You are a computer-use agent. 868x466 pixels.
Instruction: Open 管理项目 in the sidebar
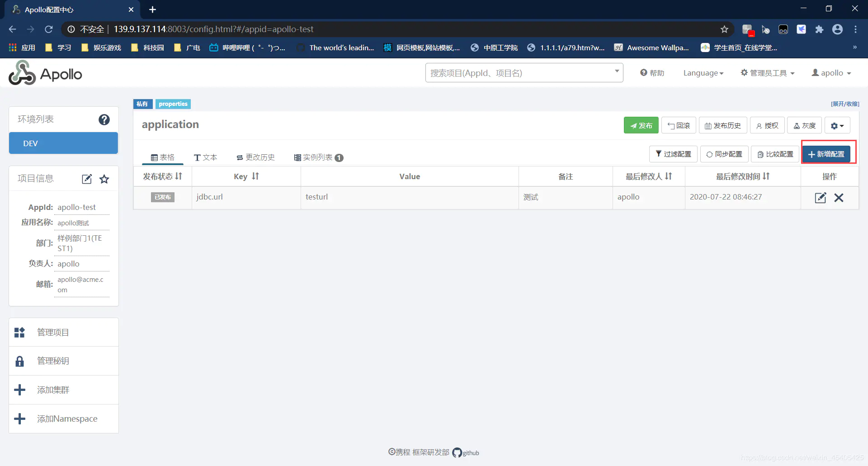[x=64, y=332]
